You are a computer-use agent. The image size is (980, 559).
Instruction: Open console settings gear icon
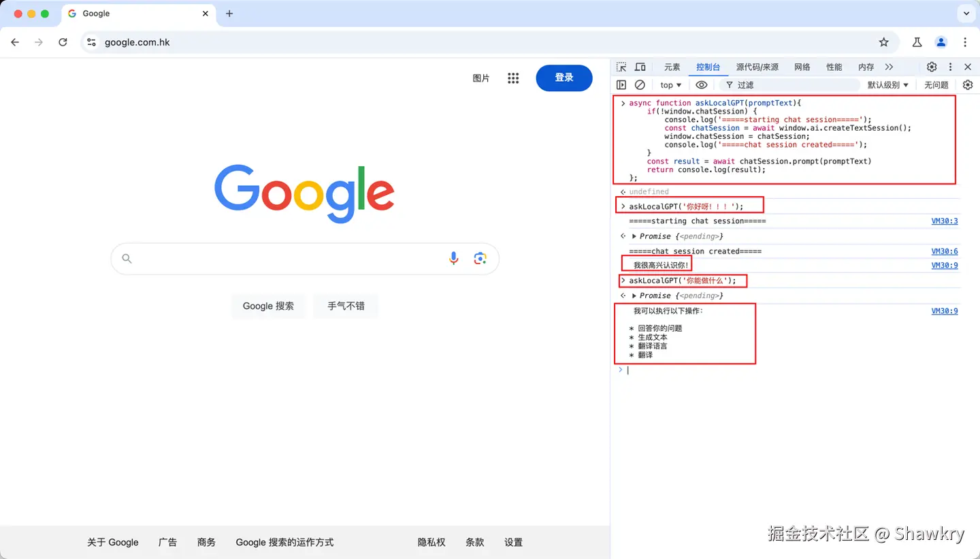tap(968, 85)
